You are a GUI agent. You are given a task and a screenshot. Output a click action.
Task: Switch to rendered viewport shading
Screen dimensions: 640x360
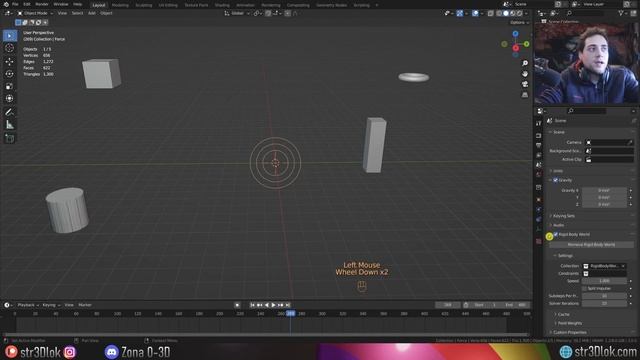[x=520, y=13]
